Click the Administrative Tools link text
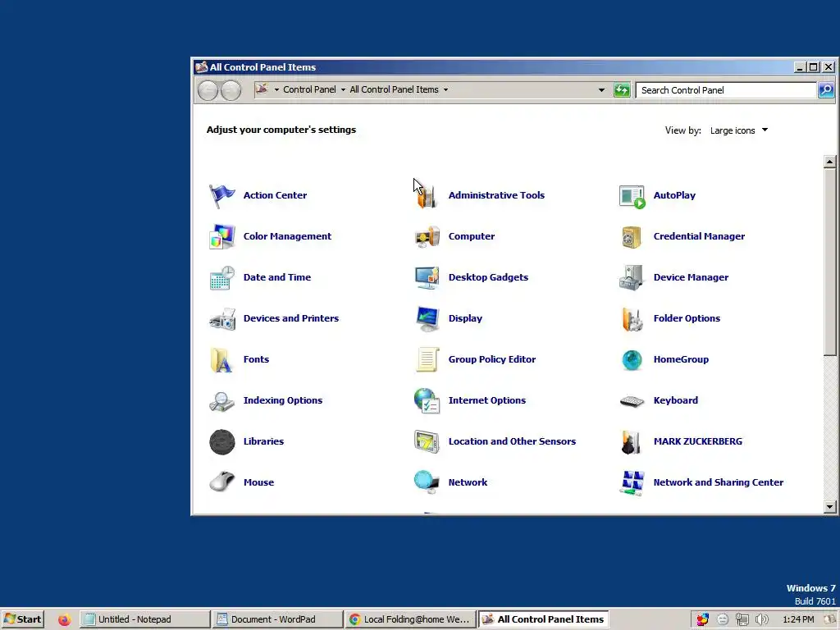The height and width of the screenshot is (630, 840). point(496,195)
